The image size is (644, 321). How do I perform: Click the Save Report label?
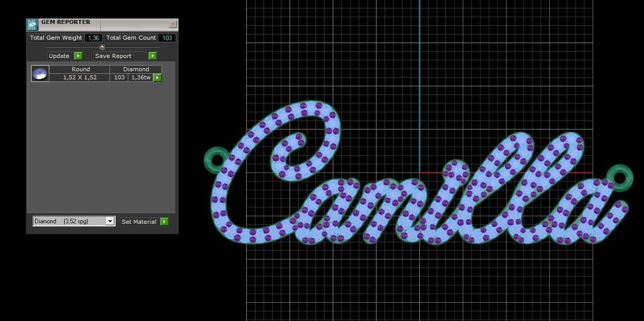121,56
